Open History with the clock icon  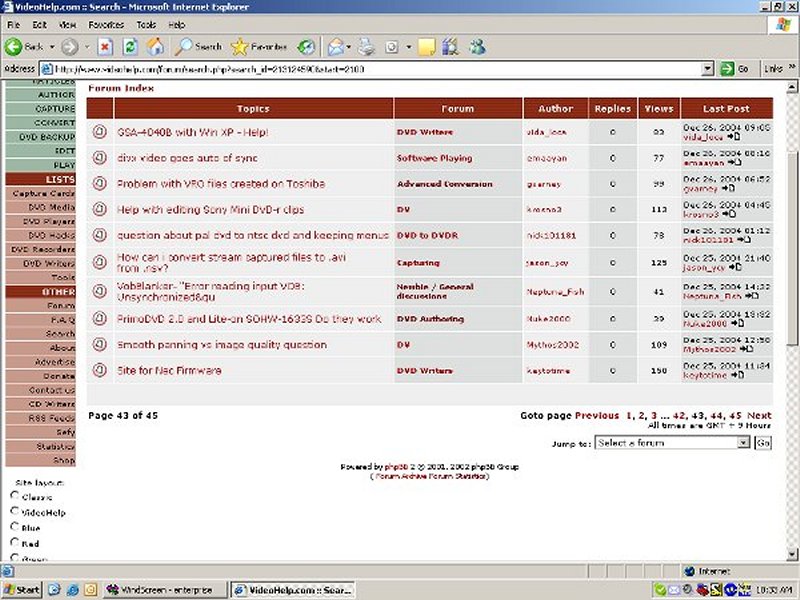coord(306,47)
